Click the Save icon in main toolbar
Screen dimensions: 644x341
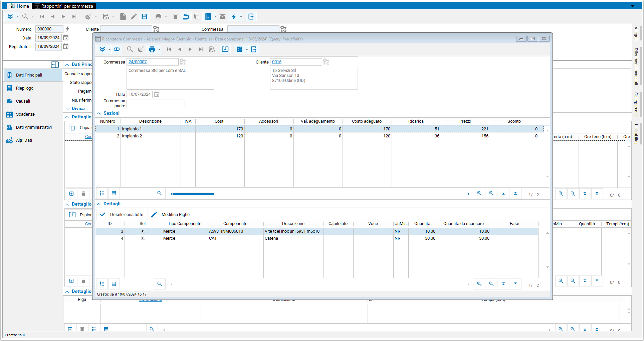[x=145, y=17]
